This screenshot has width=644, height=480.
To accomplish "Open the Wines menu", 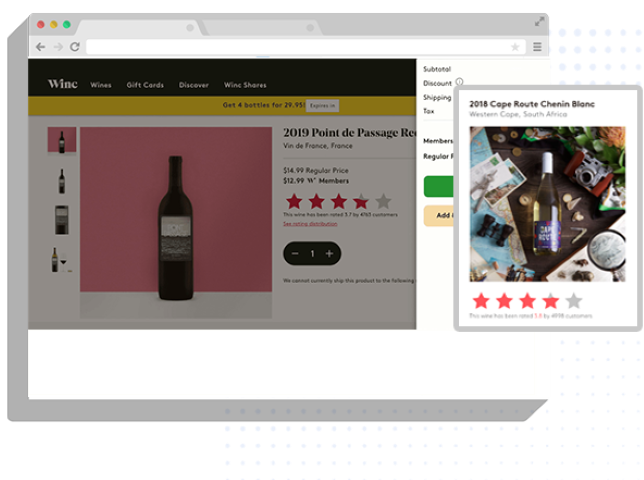I will 101,85.
